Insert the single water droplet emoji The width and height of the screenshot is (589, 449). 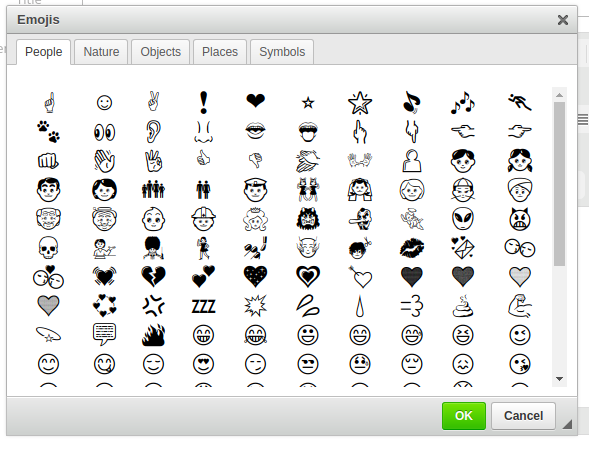pos(360,306)
